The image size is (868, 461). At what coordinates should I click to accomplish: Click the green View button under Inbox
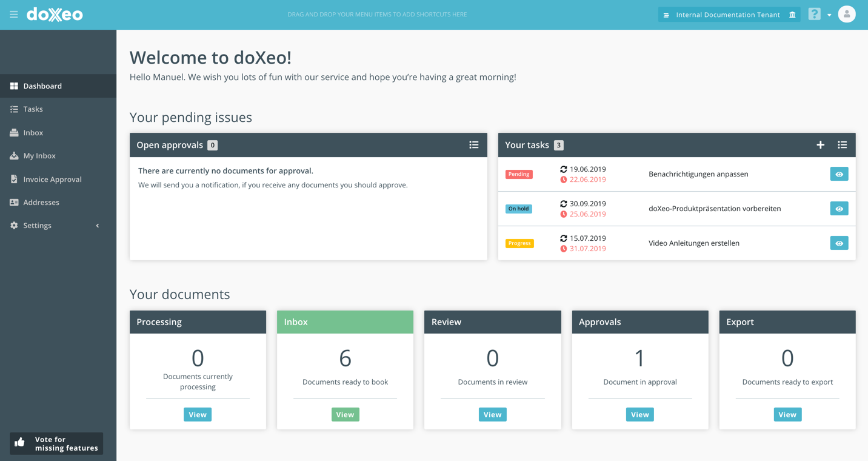tap(345, 414)
